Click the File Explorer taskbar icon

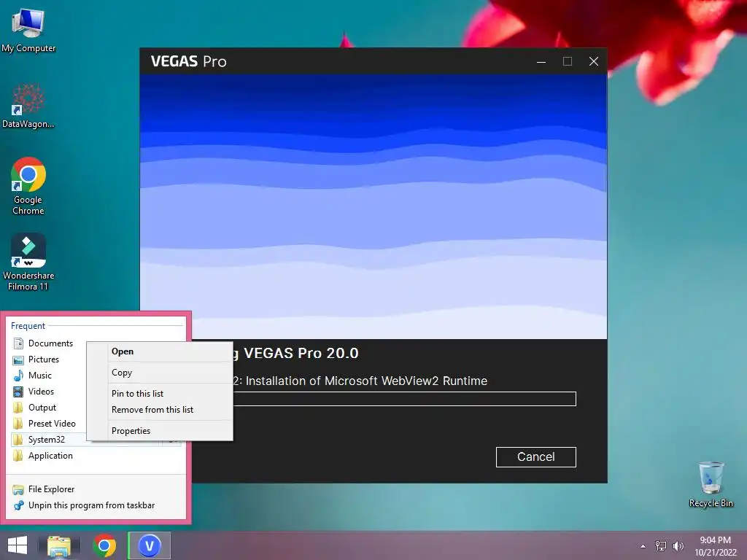coord(59,546)
